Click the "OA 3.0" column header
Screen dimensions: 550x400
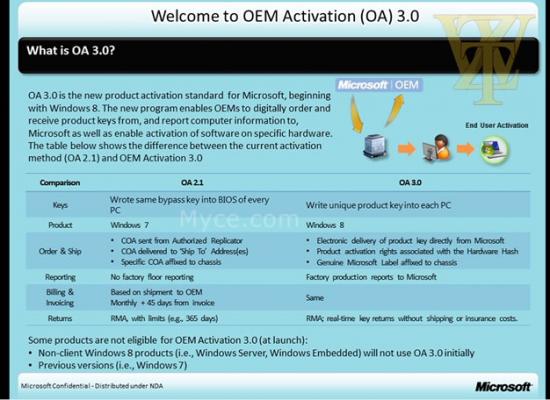click(x=410, y=182)
